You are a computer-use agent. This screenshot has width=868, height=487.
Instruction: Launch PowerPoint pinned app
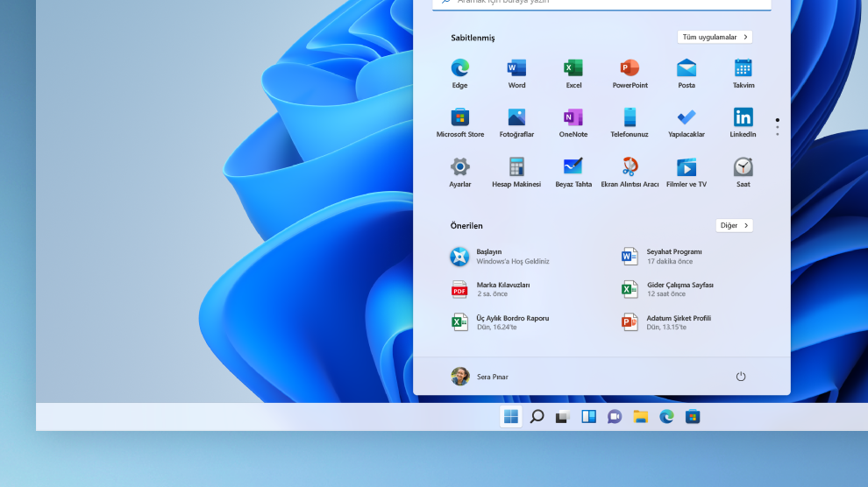point(630,74)
